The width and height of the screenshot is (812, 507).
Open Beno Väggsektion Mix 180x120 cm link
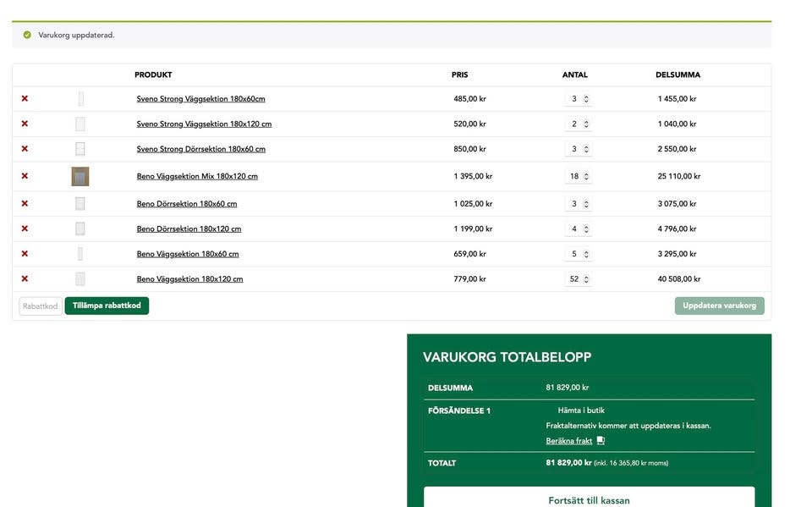point(197,176)
